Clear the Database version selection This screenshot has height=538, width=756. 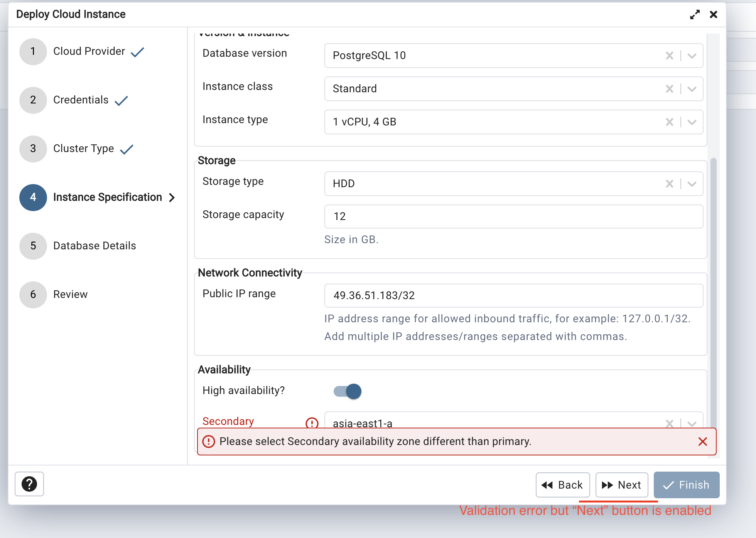point(669,56)
